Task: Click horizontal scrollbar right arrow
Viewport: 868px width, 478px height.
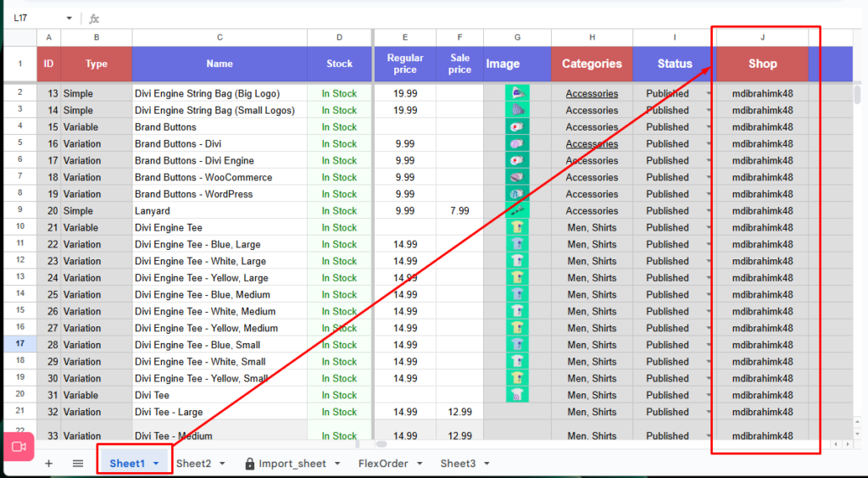Action: coord(848,444)
